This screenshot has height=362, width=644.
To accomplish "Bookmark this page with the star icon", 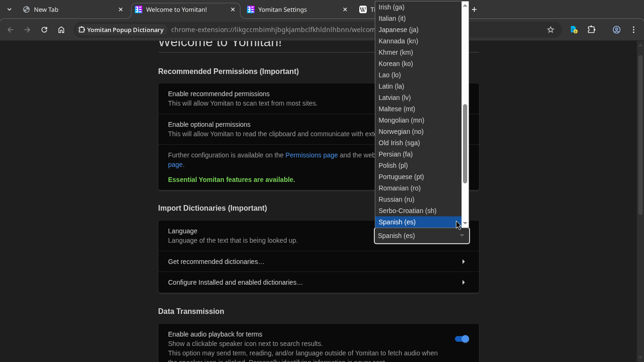I will point(550,30).
